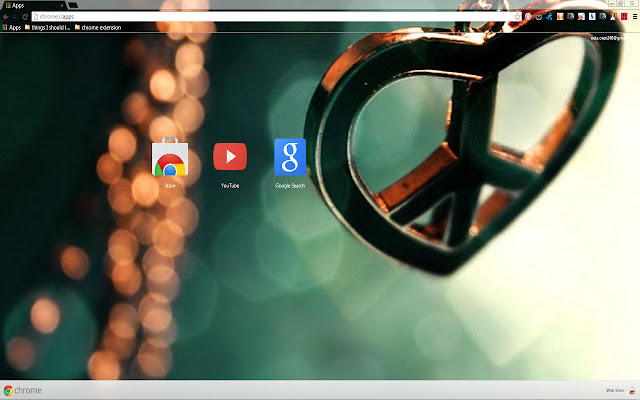The image size is (640, 400).
Task: Open a new tab
Action: [x=73, y=5]
